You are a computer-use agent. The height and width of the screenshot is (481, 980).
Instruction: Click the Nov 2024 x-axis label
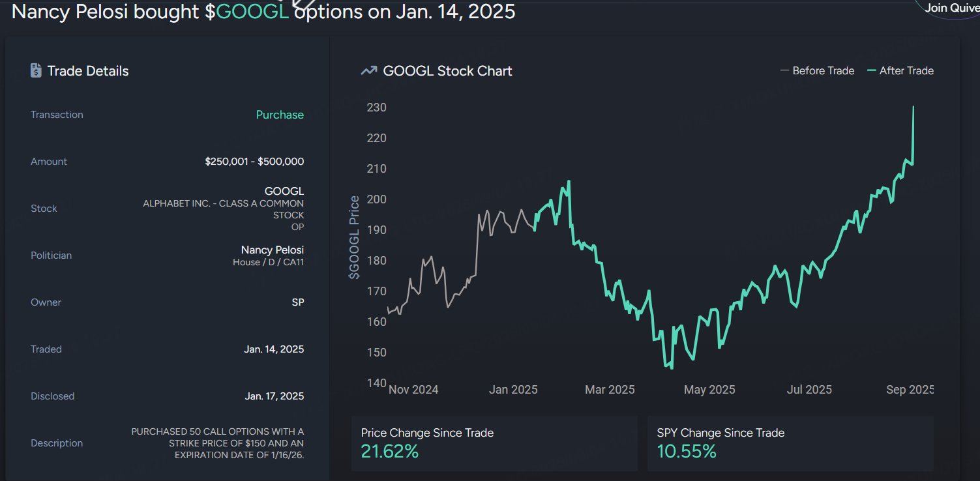(x=413, y=390)
